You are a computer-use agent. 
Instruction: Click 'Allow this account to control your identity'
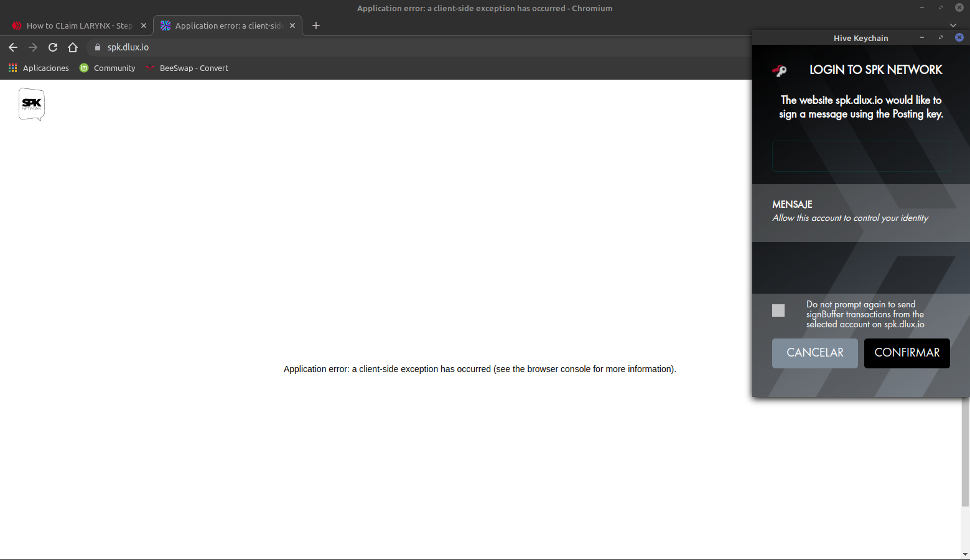coord(850,218)
